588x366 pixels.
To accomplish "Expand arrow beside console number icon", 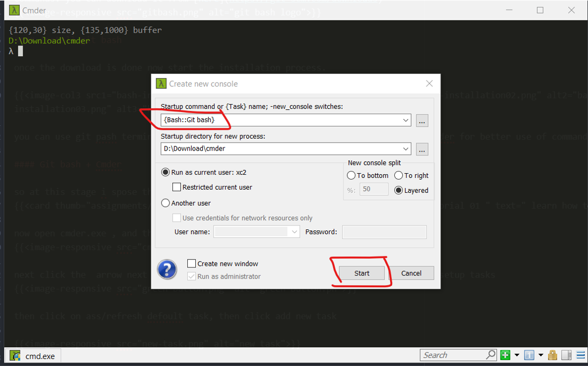I will [541, 355].
